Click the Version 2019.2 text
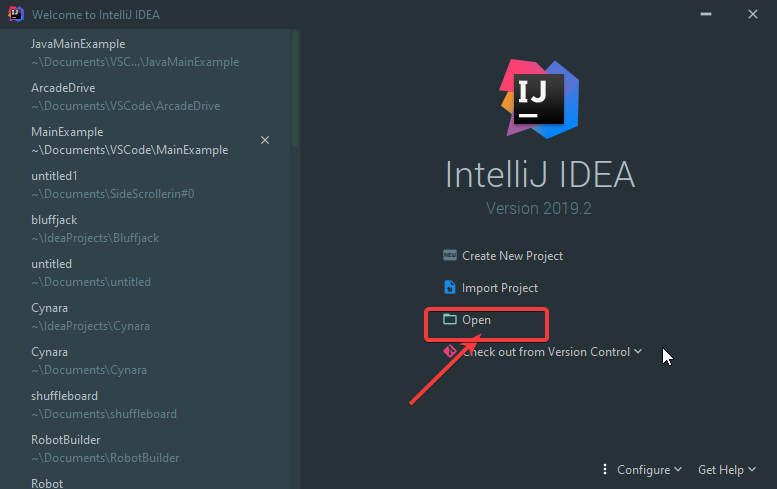Screen dimensions: 777x489 pos(539,209)
